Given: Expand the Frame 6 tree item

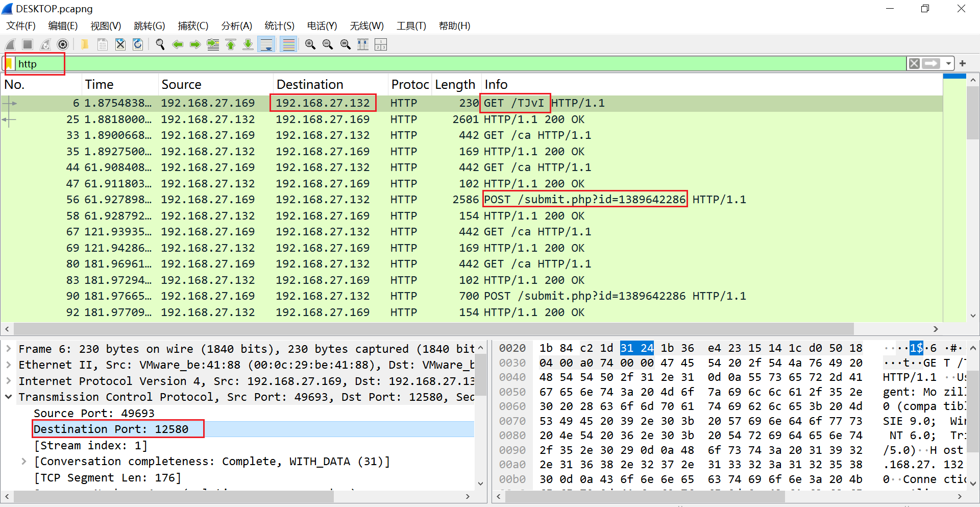Looking at the screenshot, I should point(9,349).
